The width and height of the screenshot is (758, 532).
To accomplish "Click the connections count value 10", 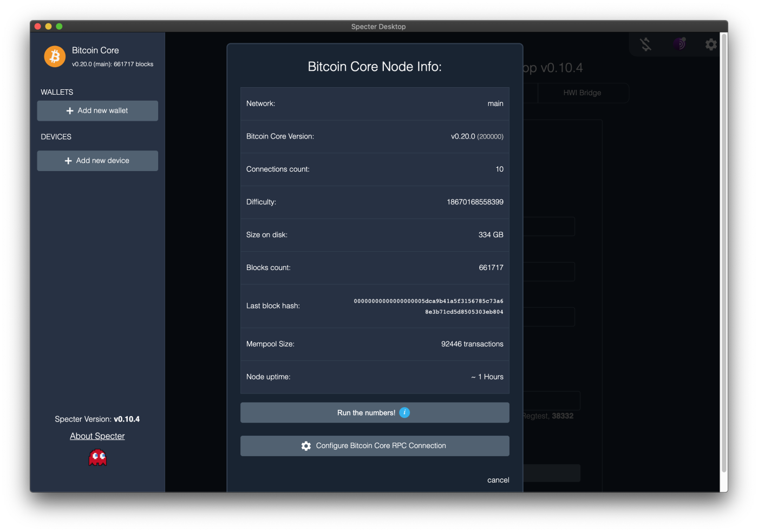I will point(499,169).
